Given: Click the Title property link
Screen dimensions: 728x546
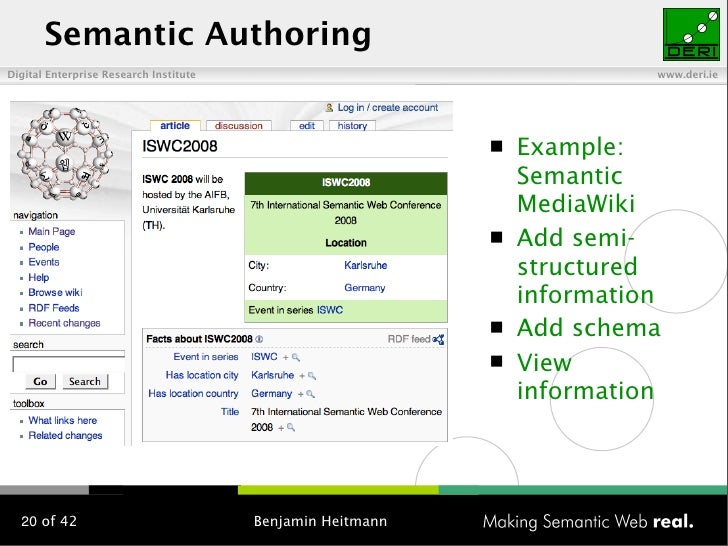Looking at the screenshot, I should [x=230, y=412].
